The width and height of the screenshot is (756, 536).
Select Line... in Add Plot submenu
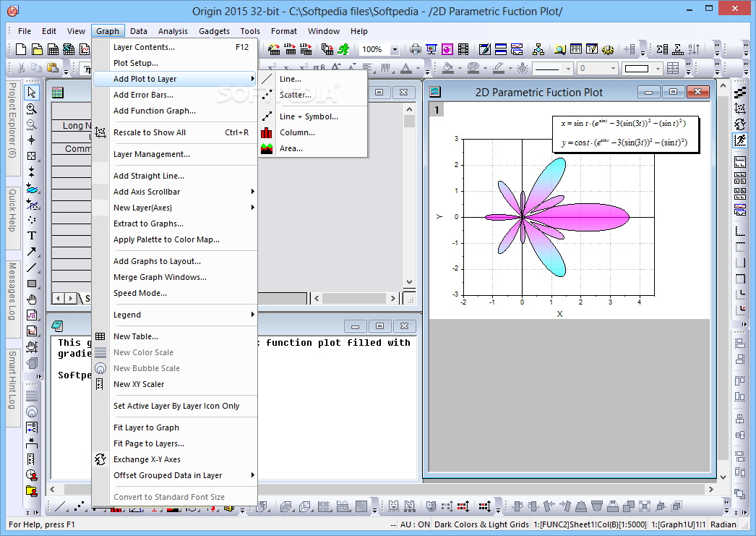[x=313, y=79]
